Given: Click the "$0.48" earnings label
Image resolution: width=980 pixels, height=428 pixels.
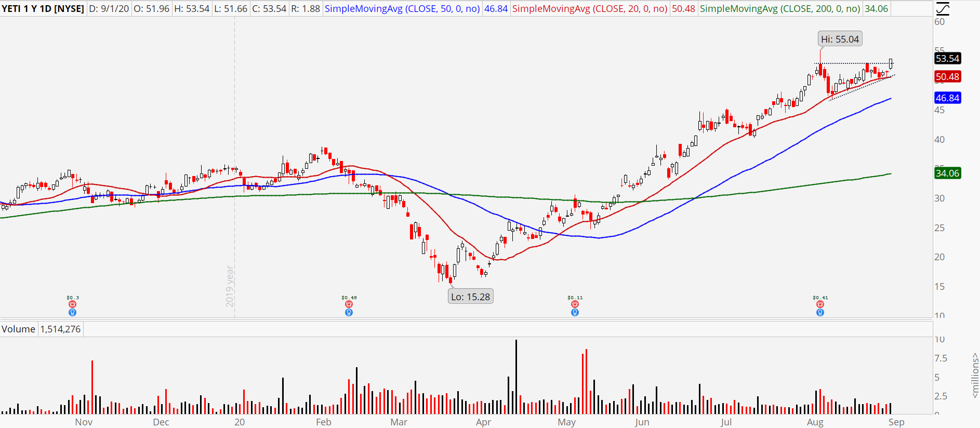Looking at the screenshot, I should pos(349,298).
